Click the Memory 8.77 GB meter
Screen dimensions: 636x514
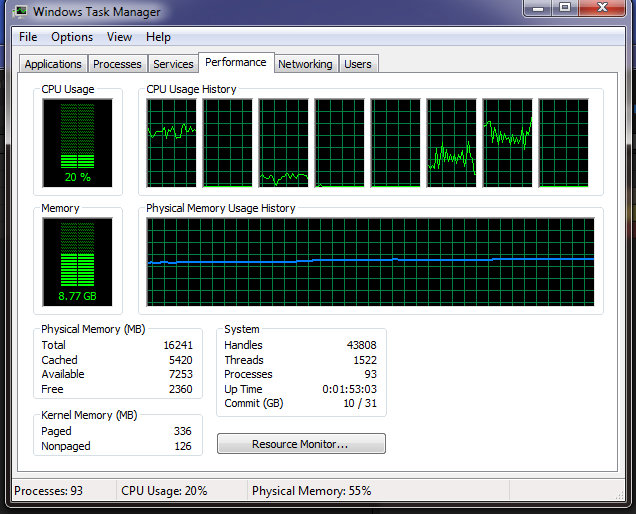pos(77,262)
